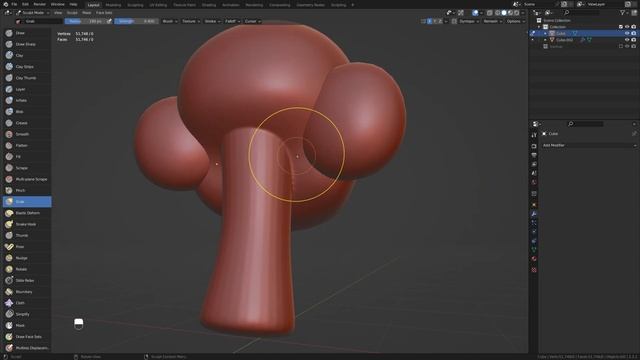Select the Elastic Deform brush
Image resolution: width=640 pixels, height=360 pixels.
[27, 213]
